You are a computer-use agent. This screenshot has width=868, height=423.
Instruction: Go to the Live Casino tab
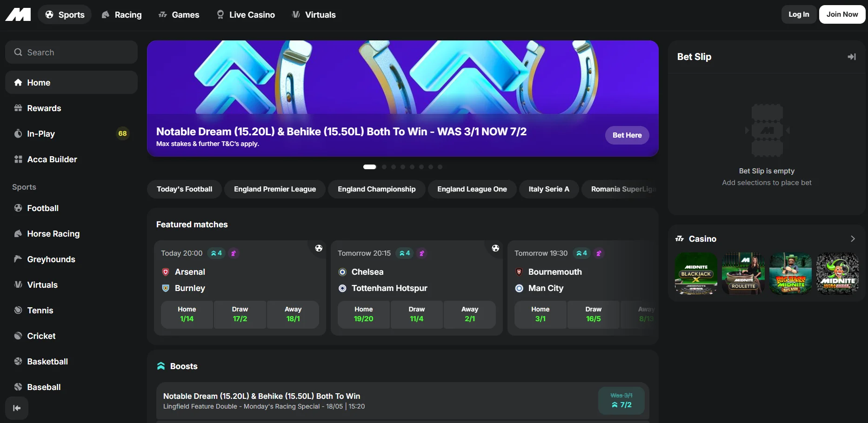point(246,14)
